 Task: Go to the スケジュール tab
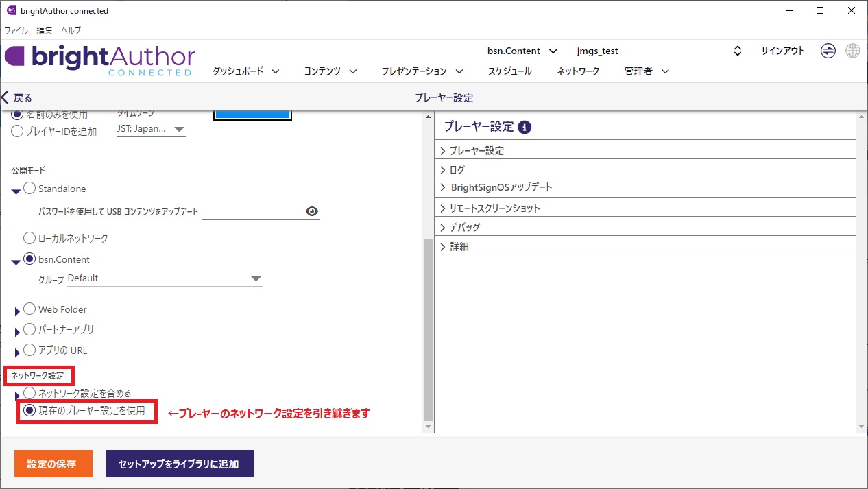[x=510, y=71]
